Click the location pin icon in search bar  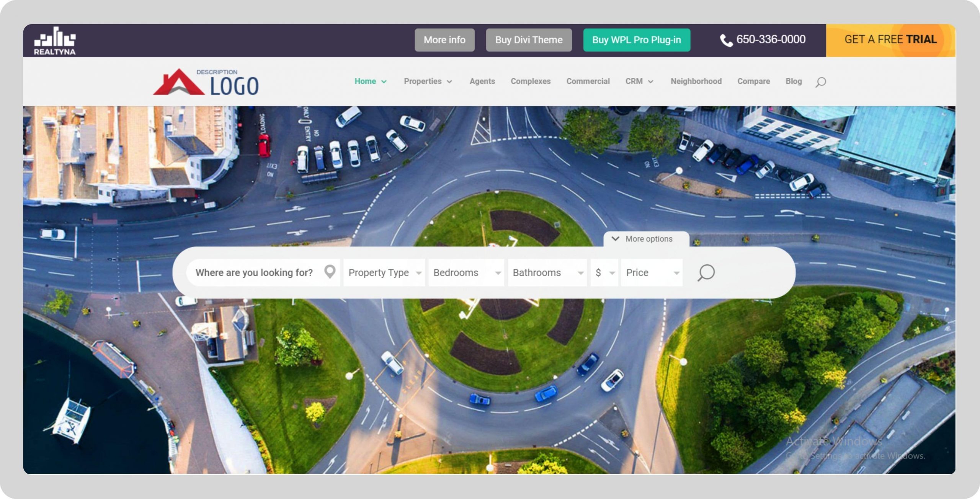[x=330, y=272]
